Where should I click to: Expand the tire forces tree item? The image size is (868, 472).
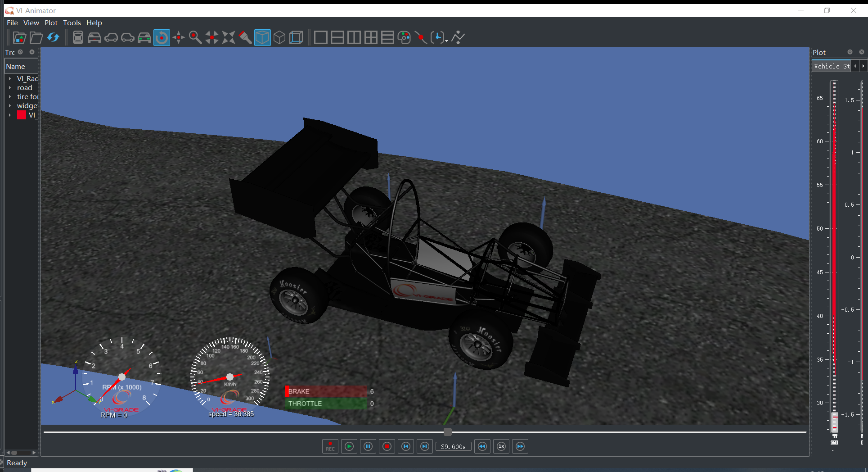(9, 97)
